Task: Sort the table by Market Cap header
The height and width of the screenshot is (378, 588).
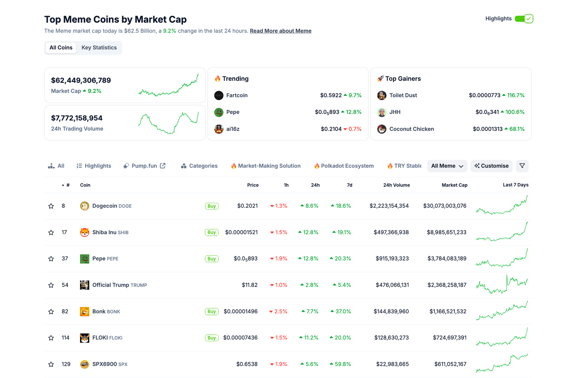Action: [x=454, y=185]
